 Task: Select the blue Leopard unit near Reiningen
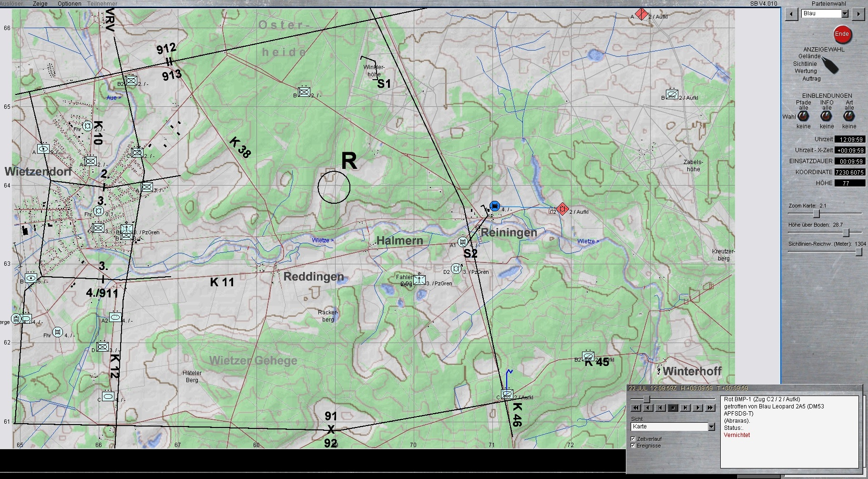click(x=495, y=206)
